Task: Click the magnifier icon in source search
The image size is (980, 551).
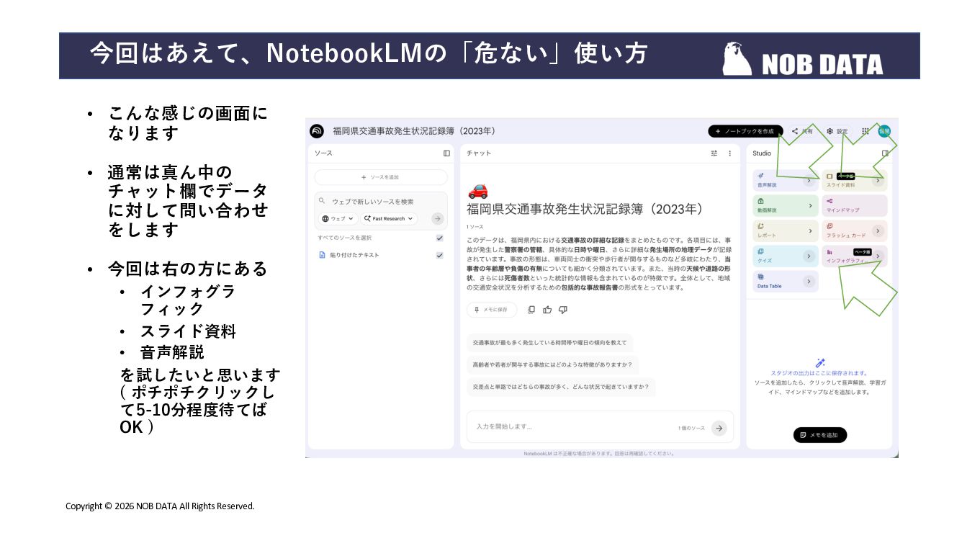Action: (x=322, y=201)
